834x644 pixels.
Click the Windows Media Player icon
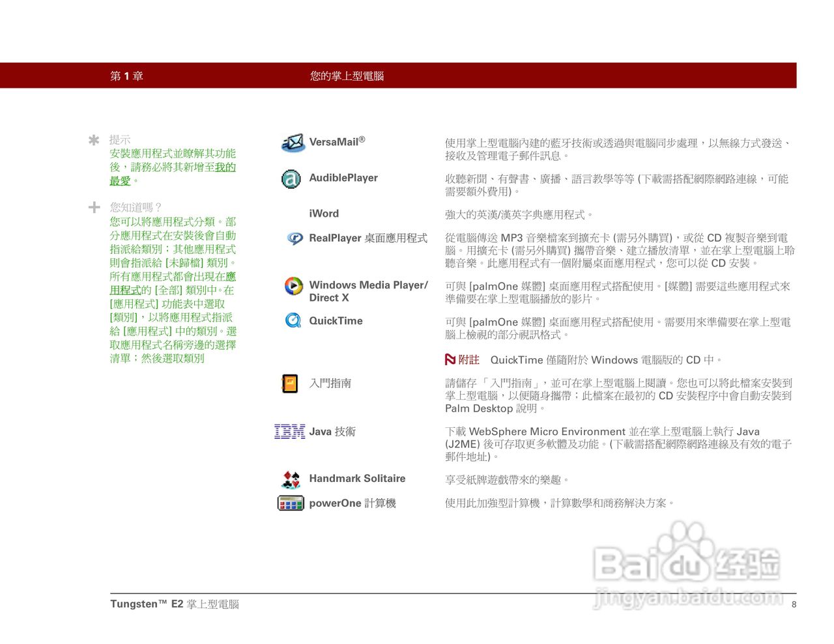294,286
